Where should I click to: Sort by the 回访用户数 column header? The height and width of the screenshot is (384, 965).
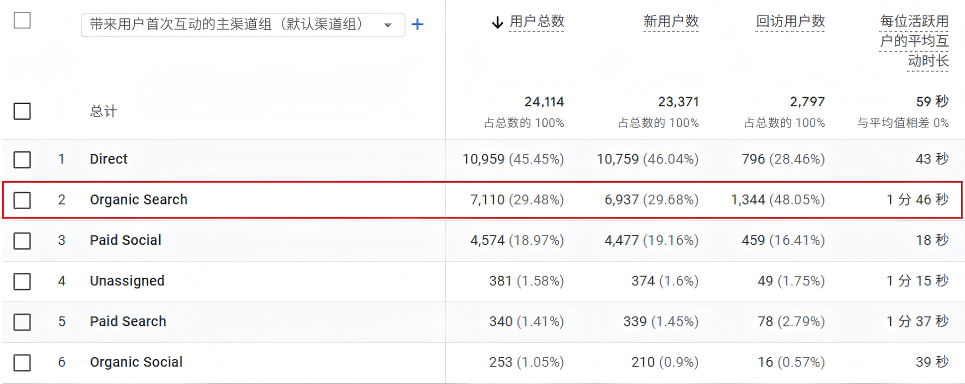click(x=790, y=22)
